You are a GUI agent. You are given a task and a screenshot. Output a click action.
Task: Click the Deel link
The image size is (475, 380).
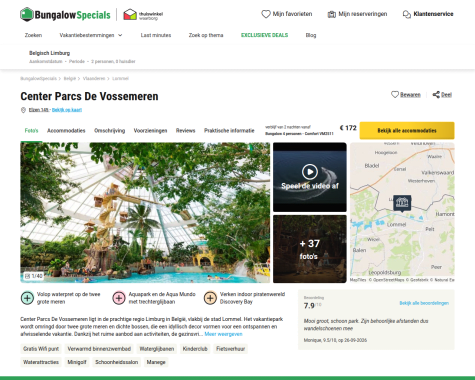pyautogui.click(x=446, y=95)
